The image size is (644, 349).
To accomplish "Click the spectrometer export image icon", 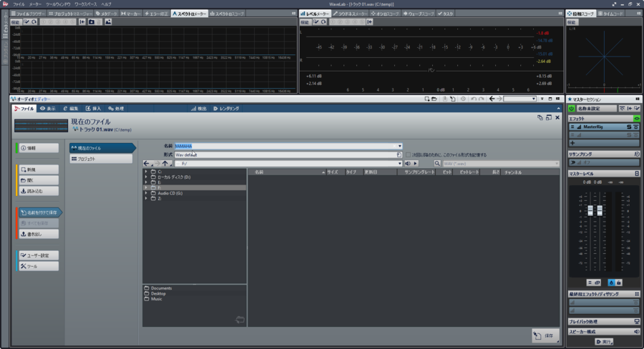I will (x=108, y=21).
